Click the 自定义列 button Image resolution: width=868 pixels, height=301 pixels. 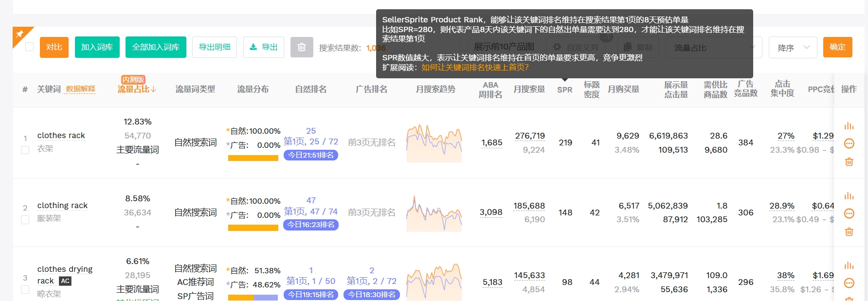[576, 47]
